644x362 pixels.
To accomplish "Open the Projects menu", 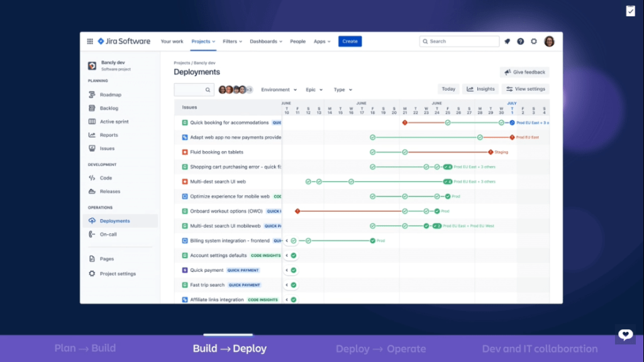I will (x=203, y=42).
